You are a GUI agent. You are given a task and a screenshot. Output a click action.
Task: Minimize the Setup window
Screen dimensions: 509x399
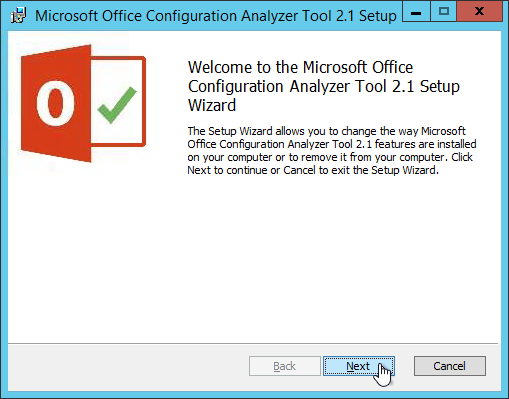(x=416, y=12)
